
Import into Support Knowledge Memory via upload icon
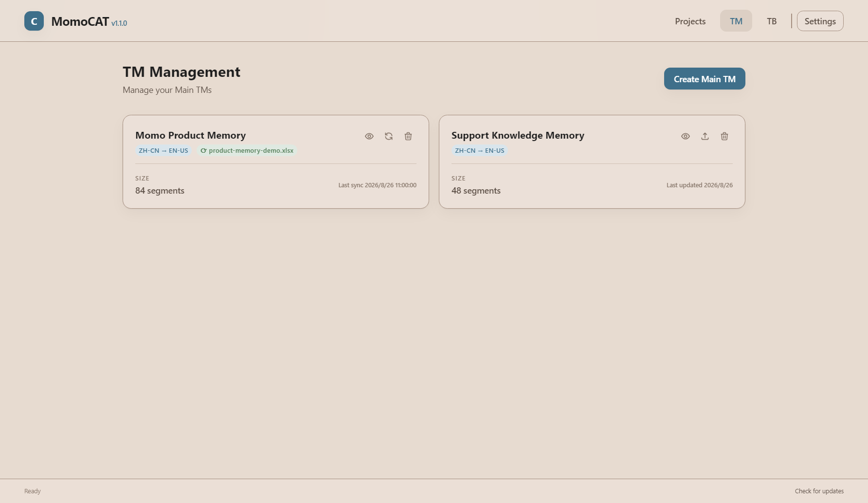coord(705,136)
